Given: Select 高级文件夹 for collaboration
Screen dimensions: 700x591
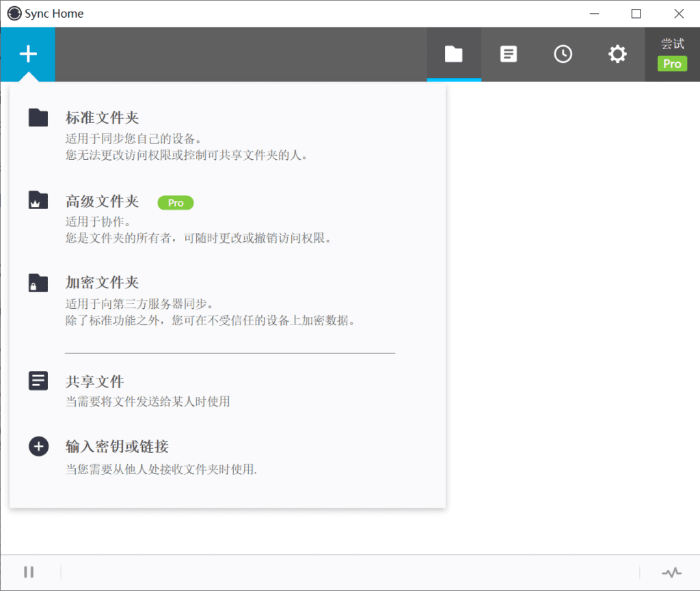Looking at the screenshot, I should pos(102,200).
